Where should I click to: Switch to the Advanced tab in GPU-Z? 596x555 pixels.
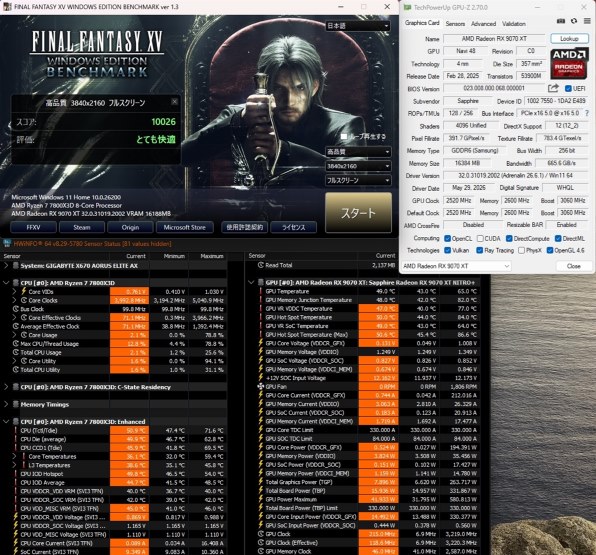[483, 24]
